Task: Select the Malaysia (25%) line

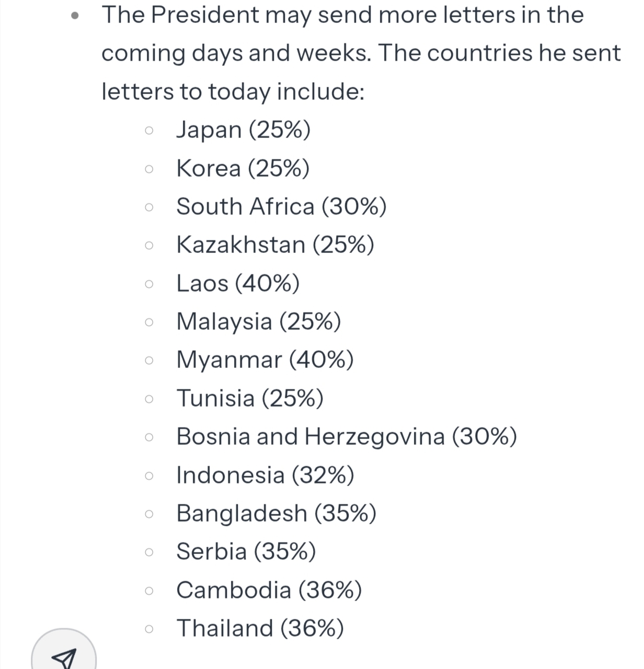Action: [258, 321]
